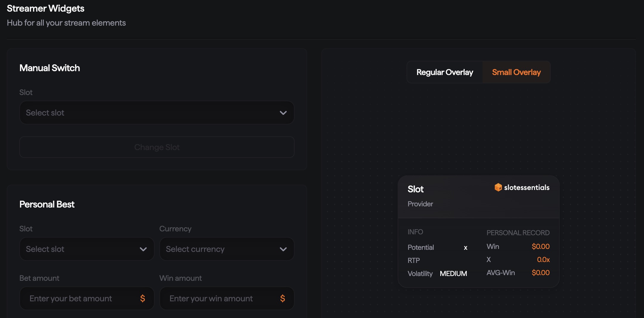Click the AVG-Win $0.00 value
The height and width of the screenshot is (318, 644).
pyautogui.click(x=540, y=273)
